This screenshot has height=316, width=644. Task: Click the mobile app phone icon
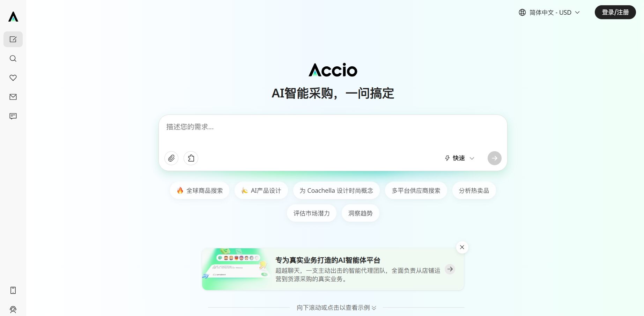click(x=13, y=290)
